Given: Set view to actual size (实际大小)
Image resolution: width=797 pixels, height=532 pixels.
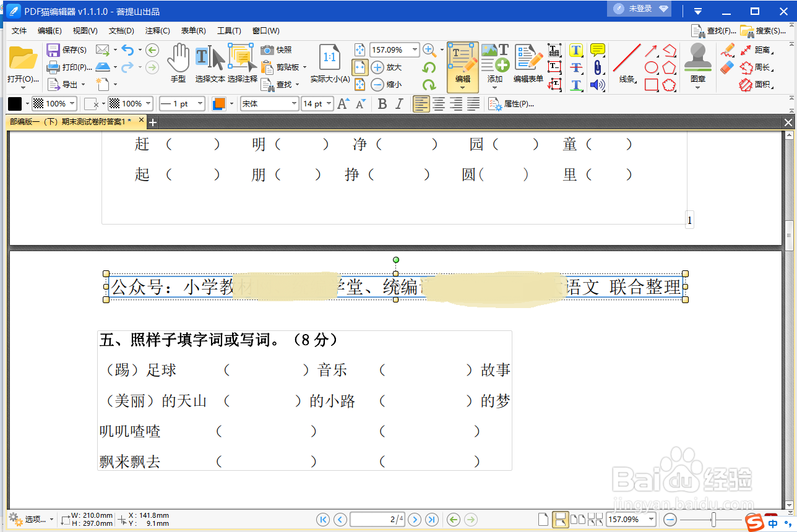Looking at the screenshot, I should click(x=330, y=63).
